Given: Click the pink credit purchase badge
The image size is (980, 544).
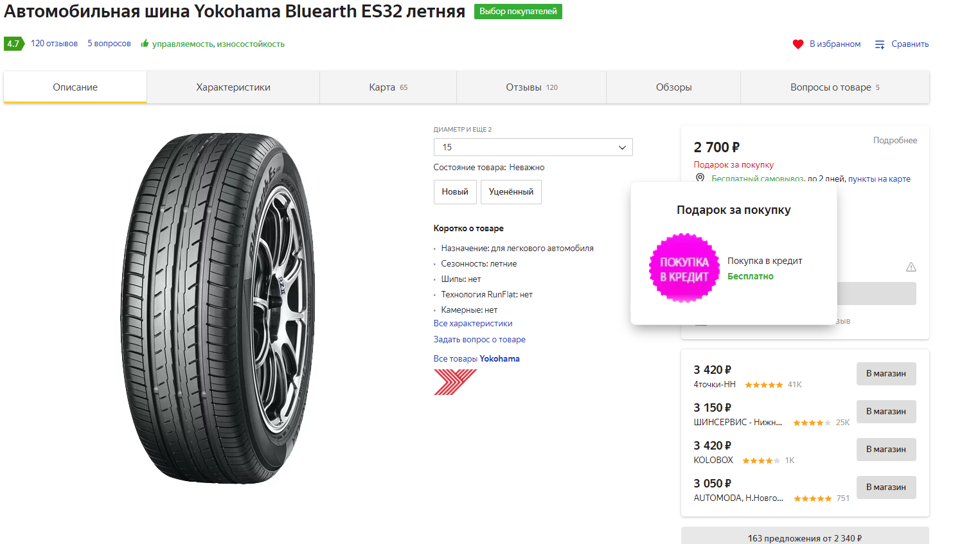Looking at the screenshot, I should (x=684, y=268).
